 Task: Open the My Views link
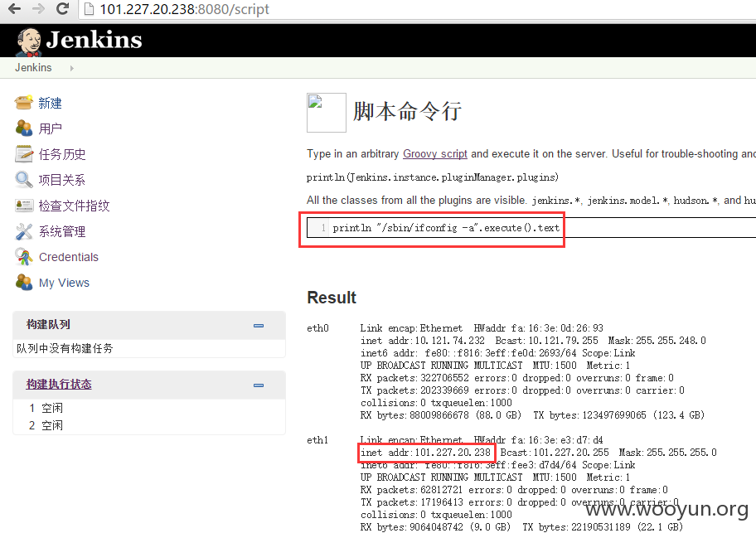64,283
